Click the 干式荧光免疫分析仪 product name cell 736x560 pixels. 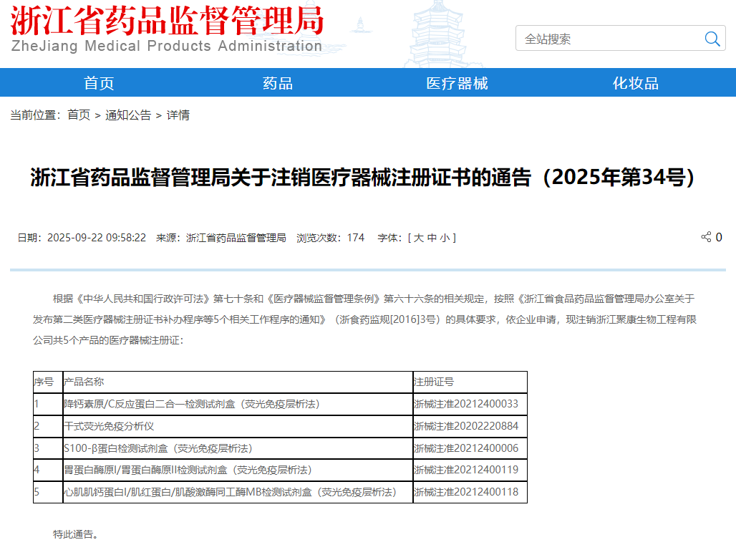[109, 426]
